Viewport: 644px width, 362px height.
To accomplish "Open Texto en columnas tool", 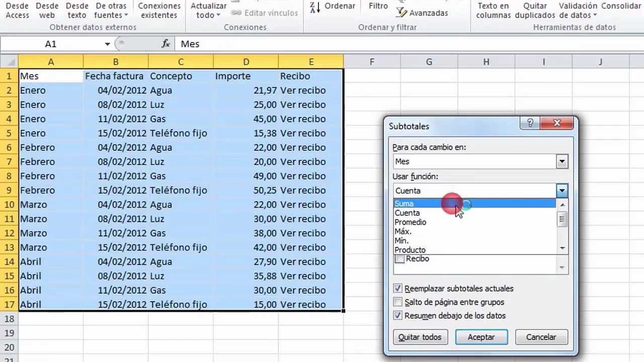I will pos(493,10).
